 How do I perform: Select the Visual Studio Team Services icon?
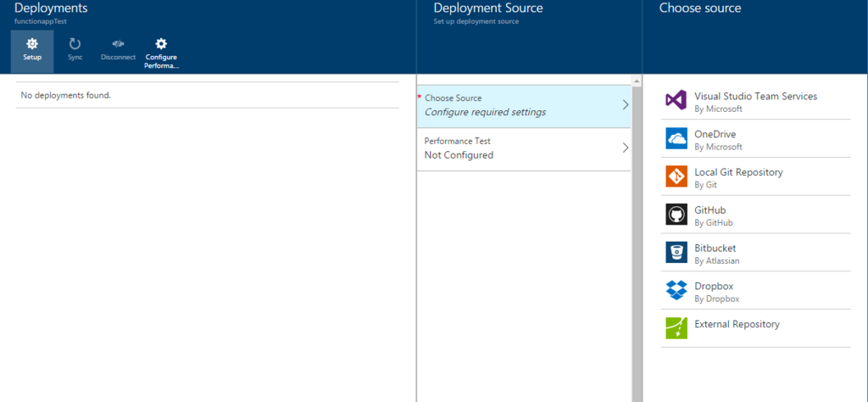(x=676, y=100)
